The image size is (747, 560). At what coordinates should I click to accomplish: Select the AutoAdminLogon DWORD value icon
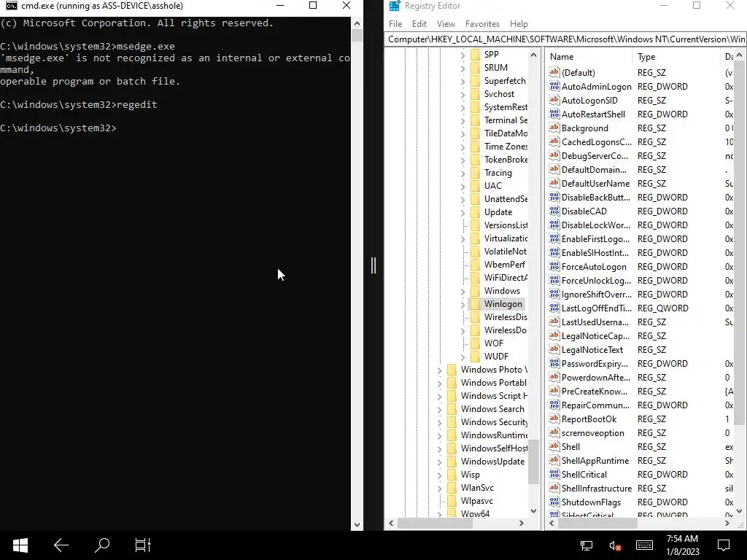tap(554, 86)
